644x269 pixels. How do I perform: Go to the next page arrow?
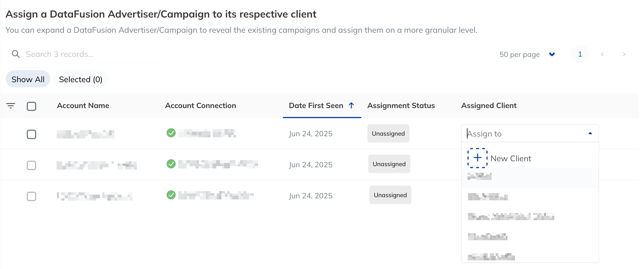[624, 54]
